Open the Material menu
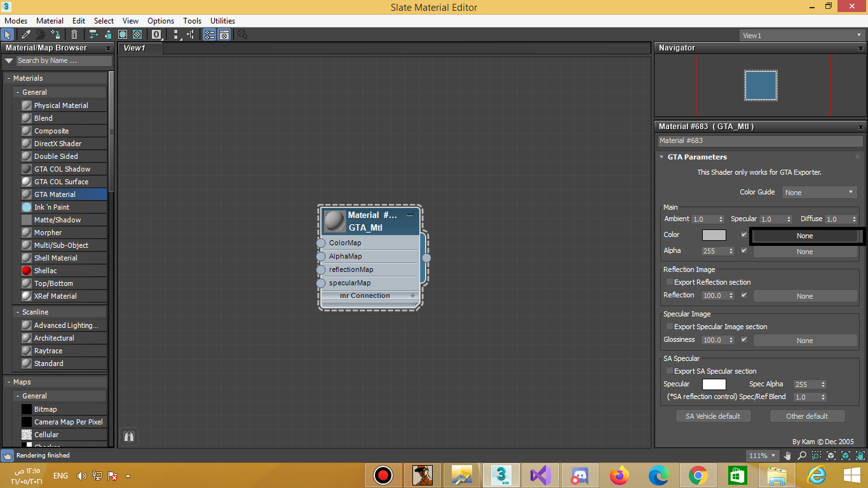This screenshot has width=868, height=488. click(x=50, y=21)
